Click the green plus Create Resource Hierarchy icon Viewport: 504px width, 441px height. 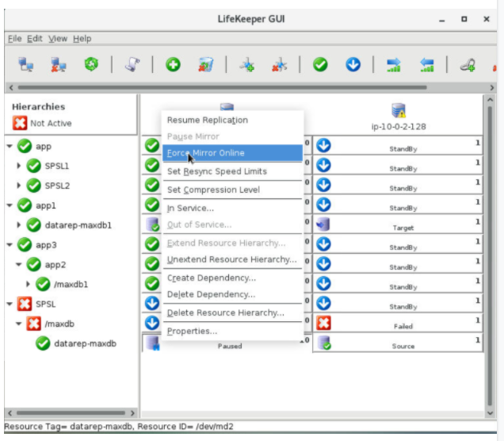173,65
